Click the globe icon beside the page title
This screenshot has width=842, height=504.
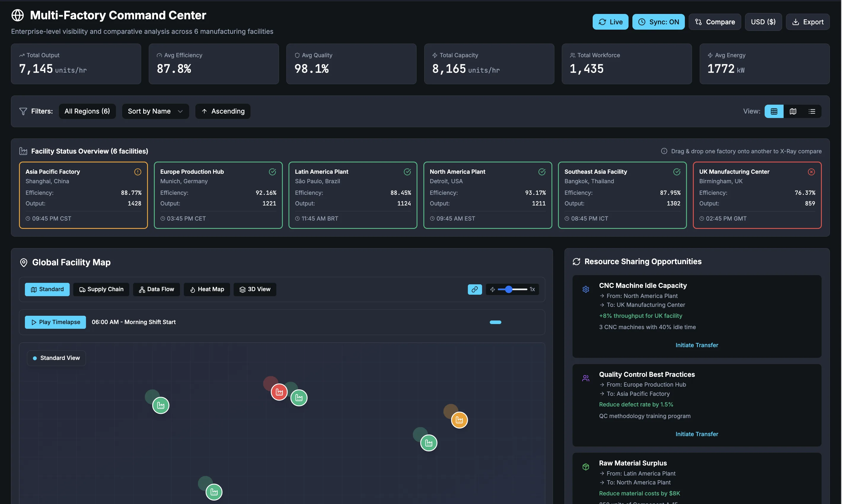pyautogui.click(x=18, y=15)
